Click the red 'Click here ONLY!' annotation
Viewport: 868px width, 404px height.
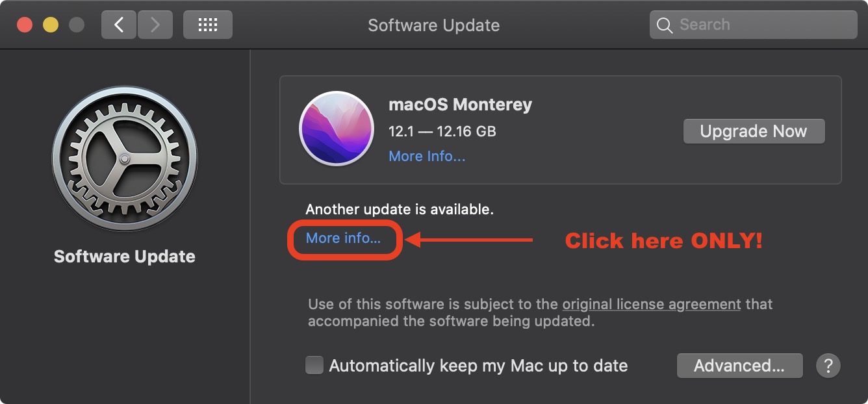tap(663, 241)
